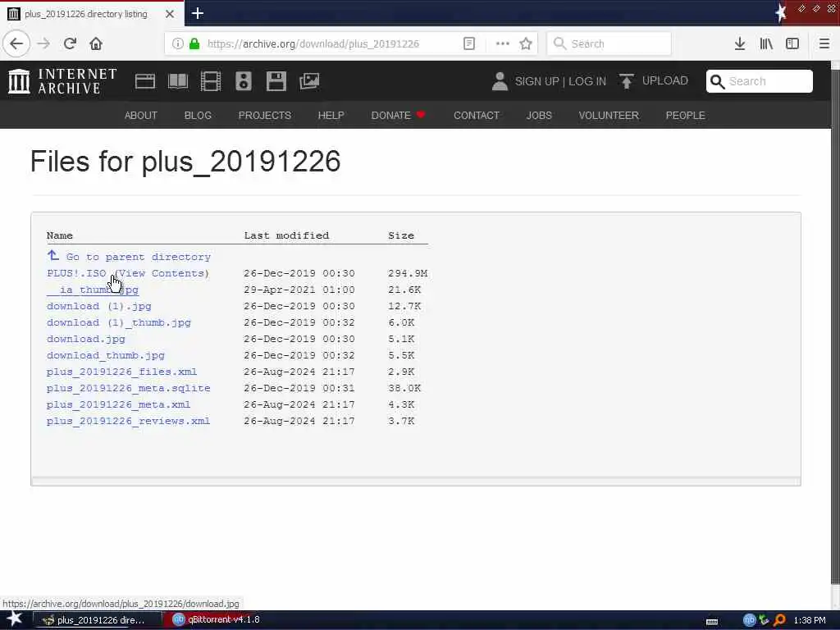Show site information icon in address bar
840x630 pixels.
[x=178, y=43]
